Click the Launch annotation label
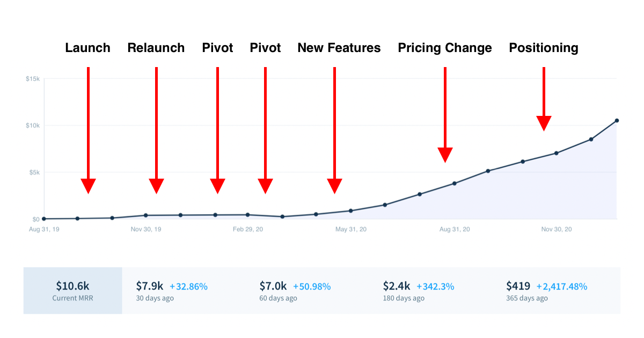Image resolution: width=644 pixels, height=338 pixels. (87, 48)
